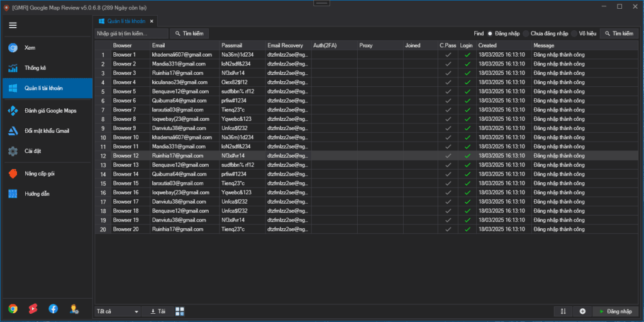
Task: Select the Browser 10 cell
Action: [x=130, y=137]
